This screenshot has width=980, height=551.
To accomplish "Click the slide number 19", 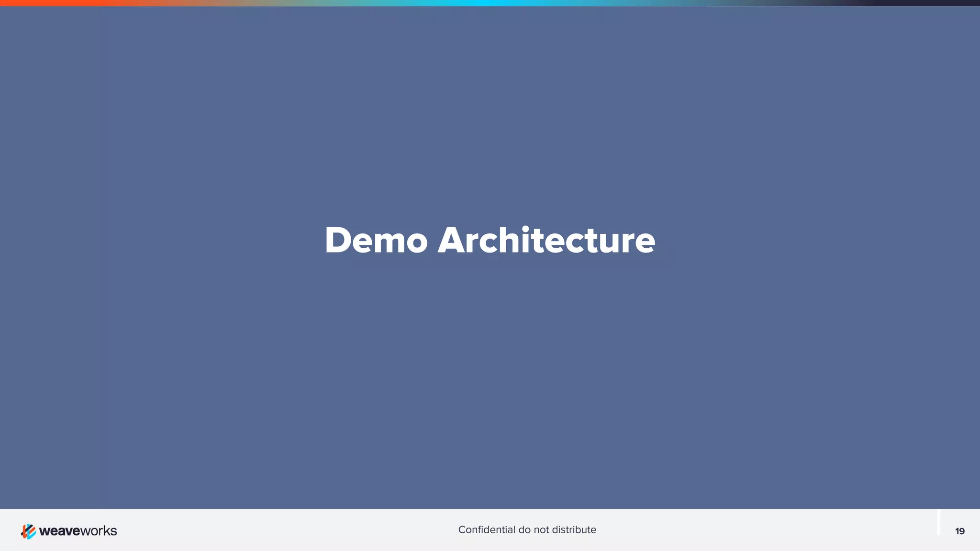I will pos(959,531).
